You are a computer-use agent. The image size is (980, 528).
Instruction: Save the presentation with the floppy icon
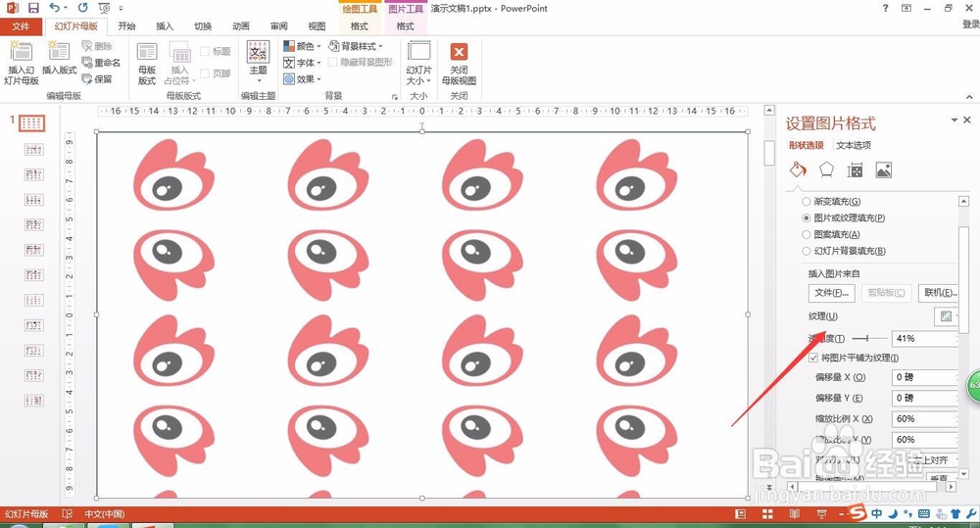tap(33, 8)
